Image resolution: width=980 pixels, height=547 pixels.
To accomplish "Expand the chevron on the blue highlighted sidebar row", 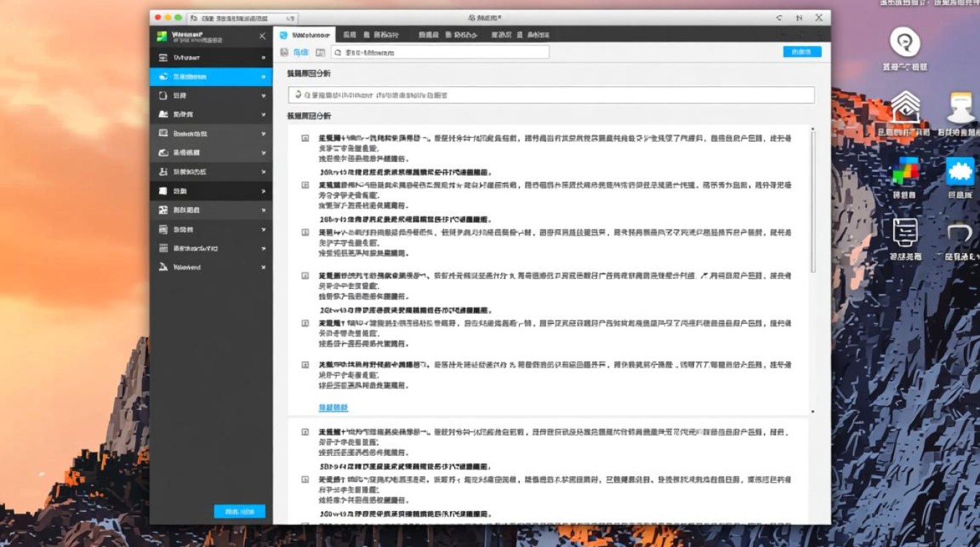I will point(263,77).
